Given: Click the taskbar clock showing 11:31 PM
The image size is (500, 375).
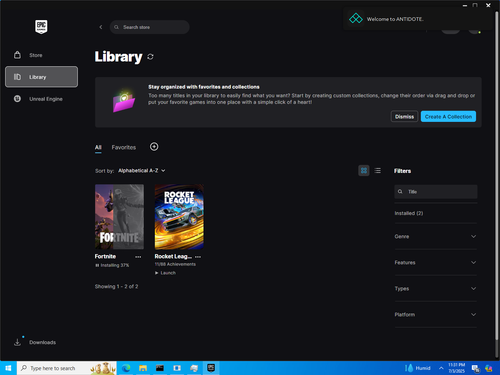Looking at the screenshot, I should 457,368.
